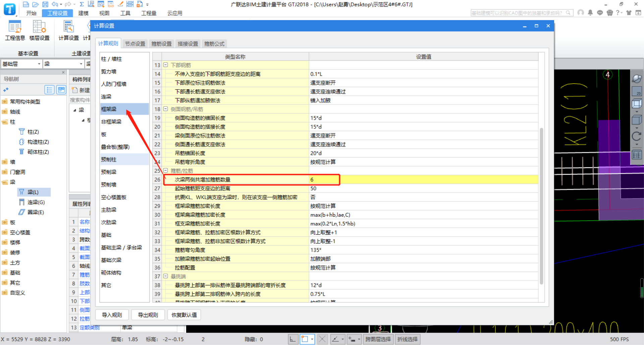Click the skin shirt icon

click(x=629, y=13)
